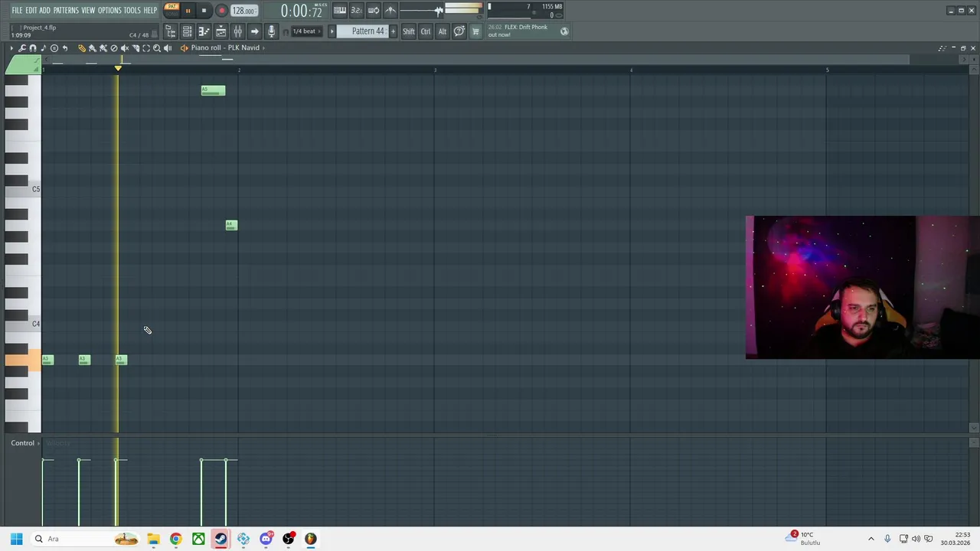Image resolution: width=980 pixels, height=551 pixels.
Task: Click the Alt button
Action: [442, 31]
